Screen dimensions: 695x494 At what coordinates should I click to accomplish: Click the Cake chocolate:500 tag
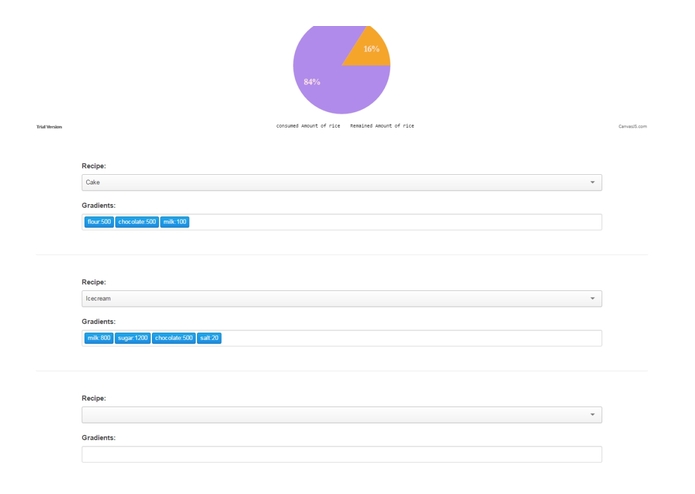click(137, 222)
